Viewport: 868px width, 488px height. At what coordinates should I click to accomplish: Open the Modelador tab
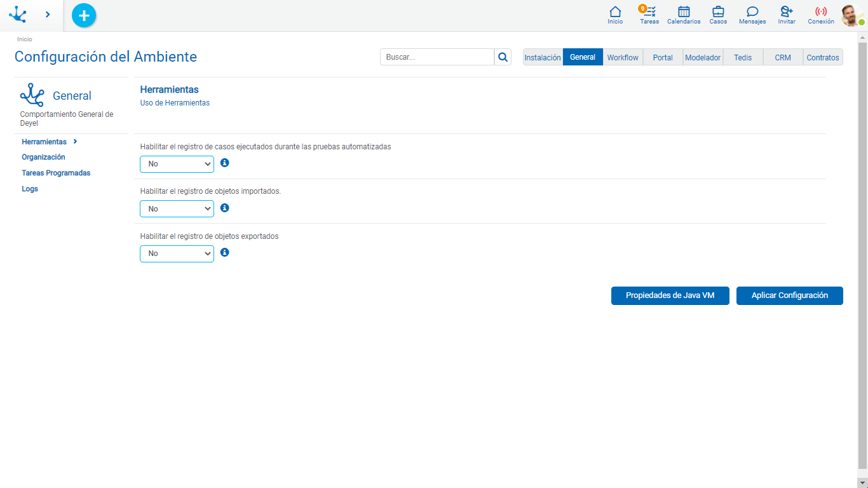[703, 57]
